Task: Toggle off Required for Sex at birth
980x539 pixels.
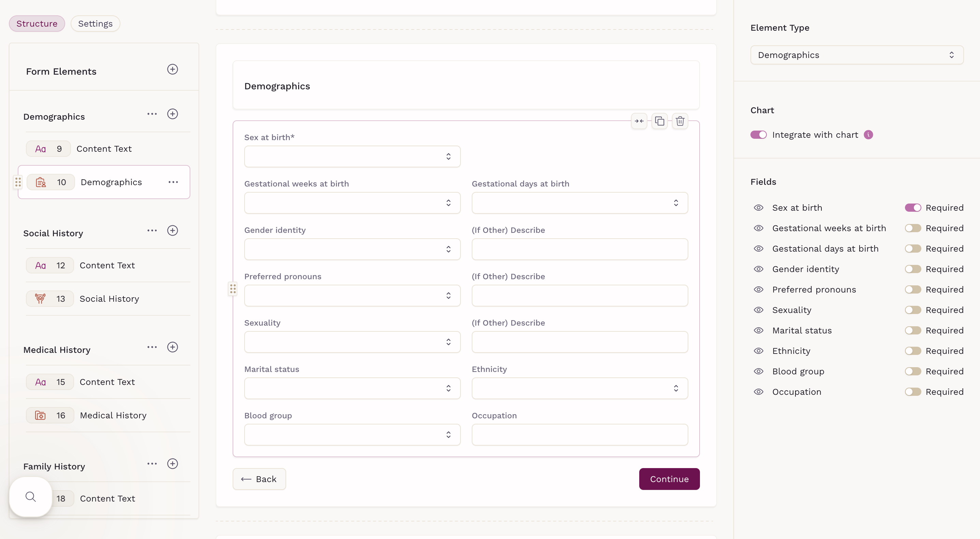Action: [913, 208]
